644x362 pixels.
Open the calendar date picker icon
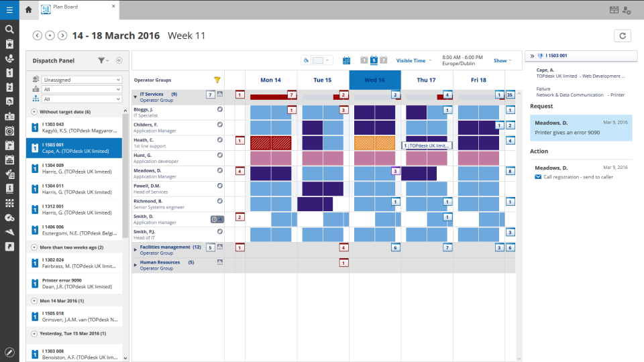[347, 60]
